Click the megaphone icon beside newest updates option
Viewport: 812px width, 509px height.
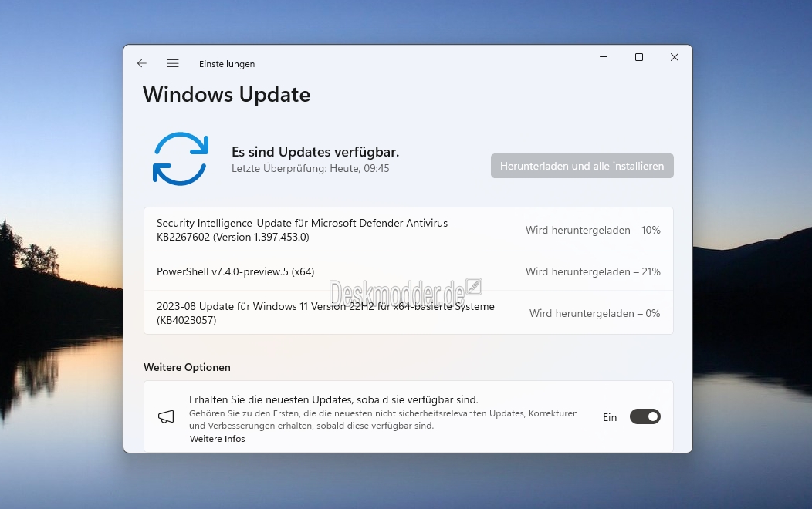click(x=166, y=417)
